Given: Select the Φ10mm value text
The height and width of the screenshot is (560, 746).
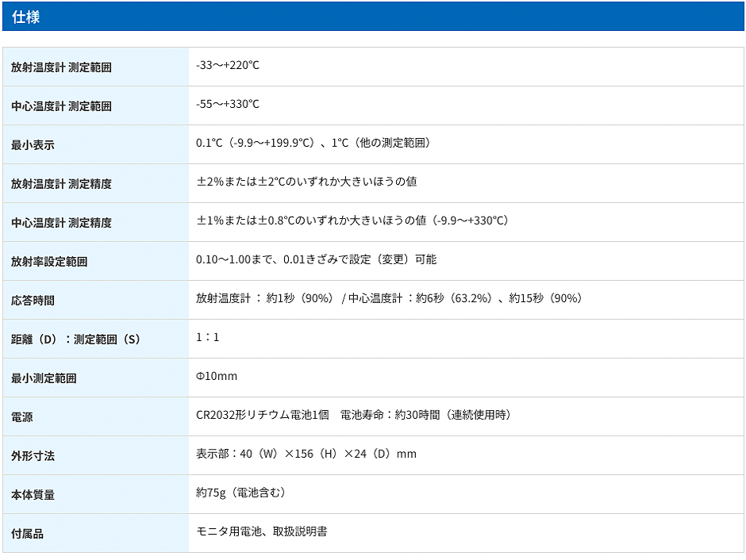Looking at the screenshot, I should click(x=217, y=376).
